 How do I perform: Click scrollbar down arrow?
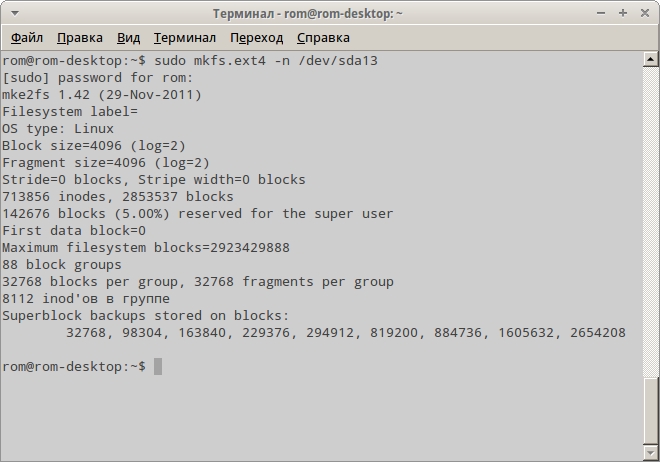(x=650, y=452)
